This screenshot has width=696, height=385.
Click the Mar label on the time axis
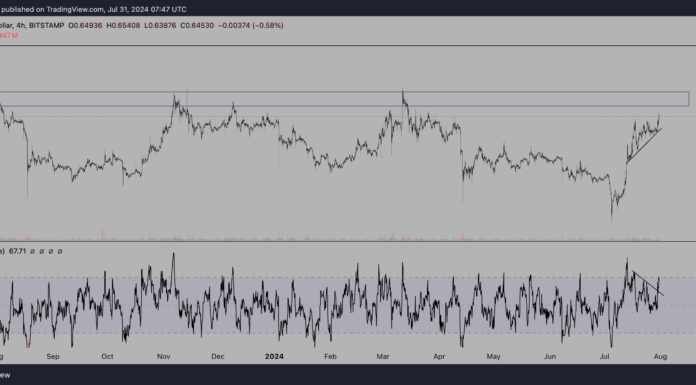[383, 356]
